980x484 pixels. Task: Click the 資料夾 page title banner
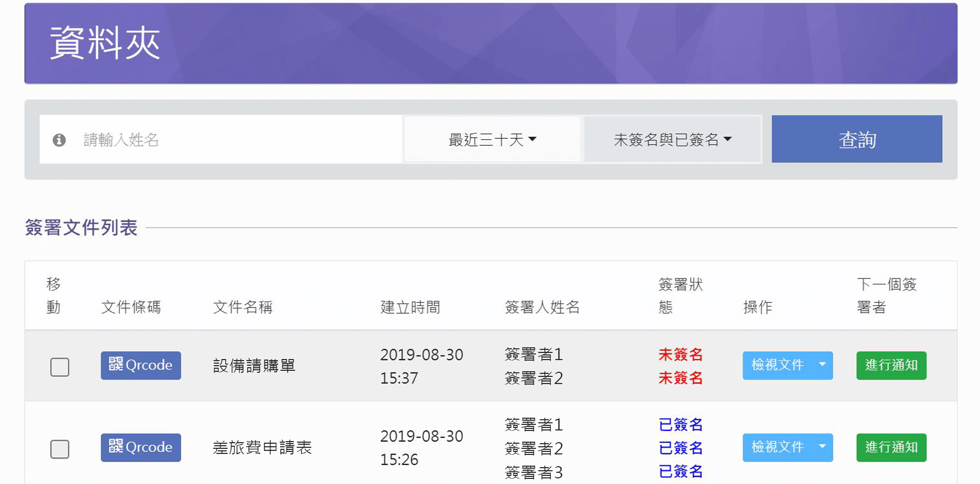click(105, 43)
